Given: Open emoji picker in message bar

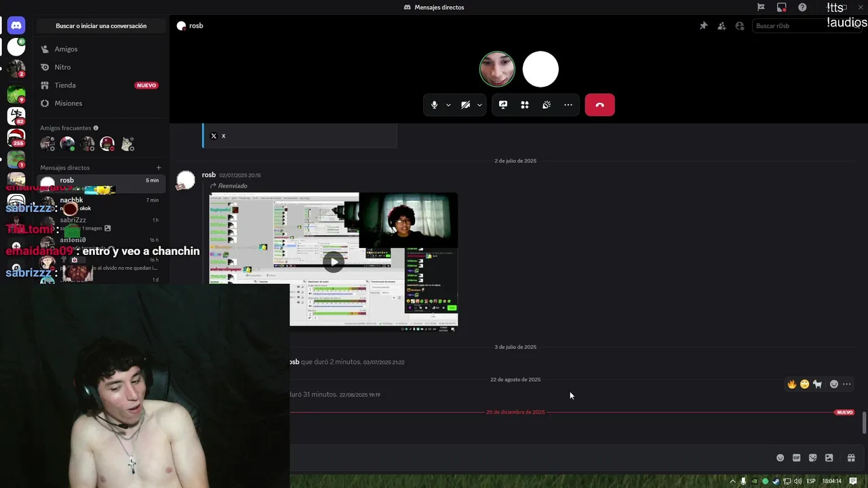Looking at the screenshot, I should point(780,458).
